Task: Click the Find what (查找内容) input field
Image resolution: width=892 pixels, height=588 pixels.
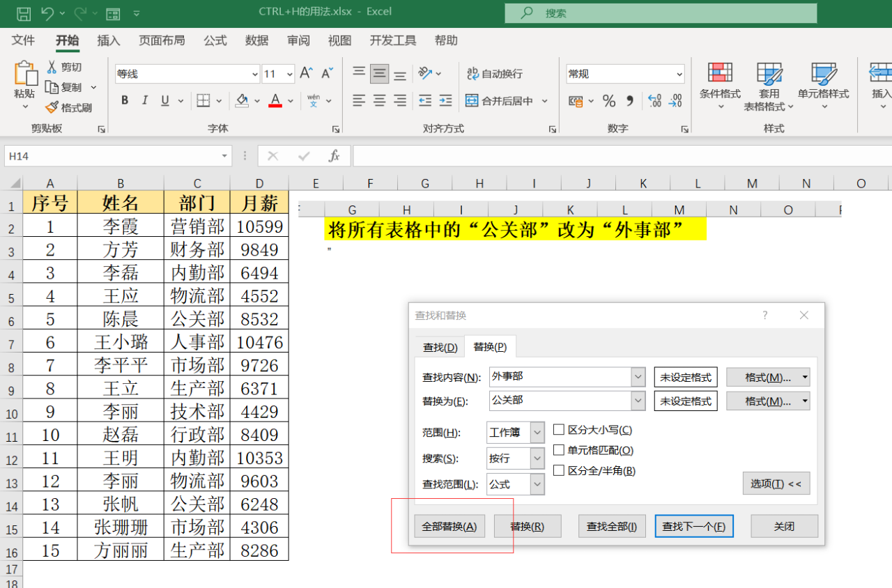Action: (560, 377)
